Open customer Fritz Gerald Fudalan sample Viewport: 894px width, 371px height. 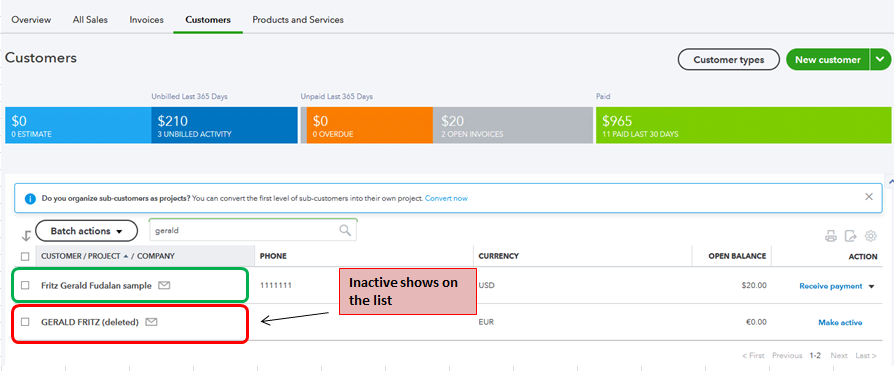(96, 286)
